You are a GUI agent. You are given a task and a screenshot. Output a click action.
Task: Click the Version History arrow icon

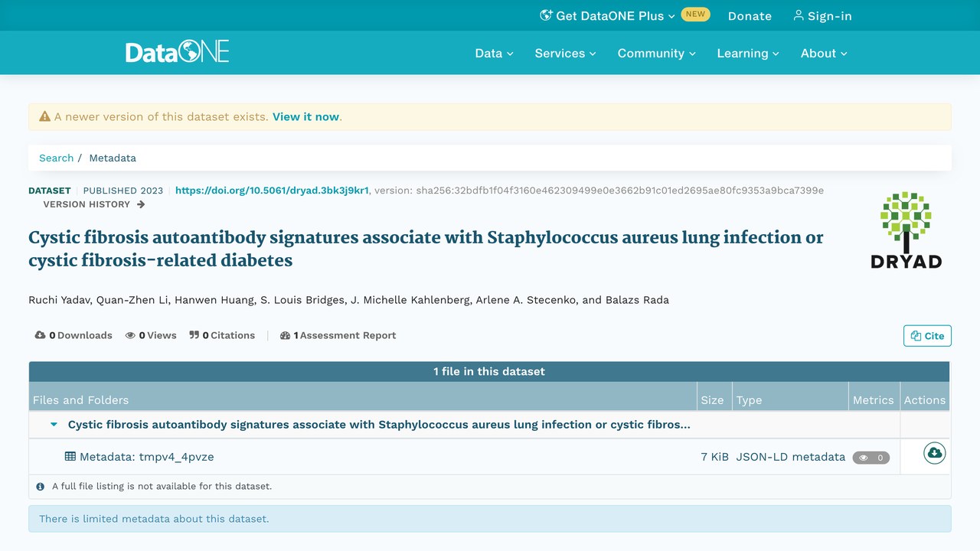tap(141, 204)
